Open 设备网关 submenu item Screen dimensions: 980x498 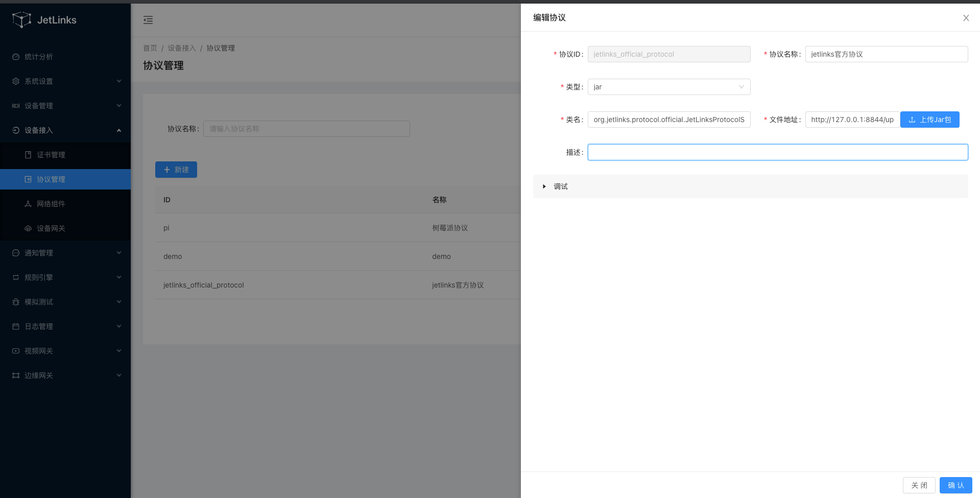65,228
